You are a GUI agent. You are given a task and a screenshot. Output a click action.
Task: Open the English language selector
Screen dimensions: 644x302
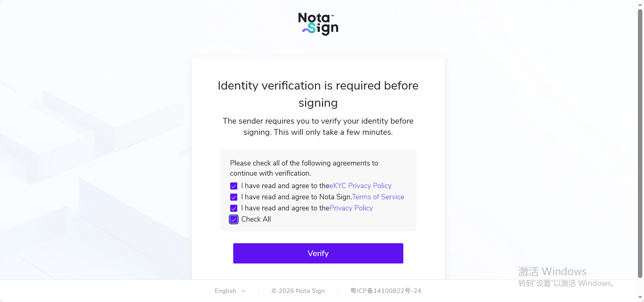point(230,291)
